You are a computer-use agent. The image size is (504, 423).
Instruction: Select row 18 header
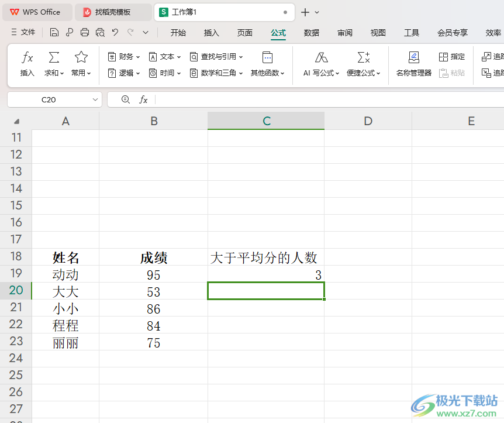pyautogui.click(x=16, y=256)
